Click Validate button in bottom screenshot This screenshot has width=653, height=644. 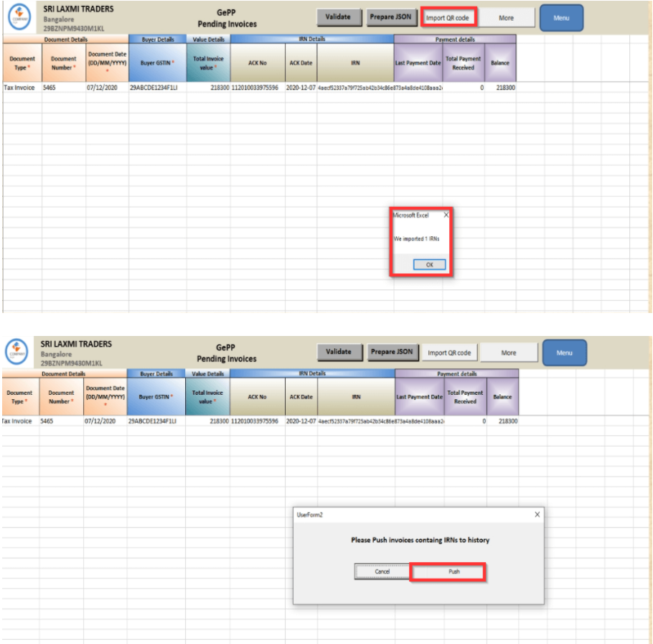[x=339, y=352]
